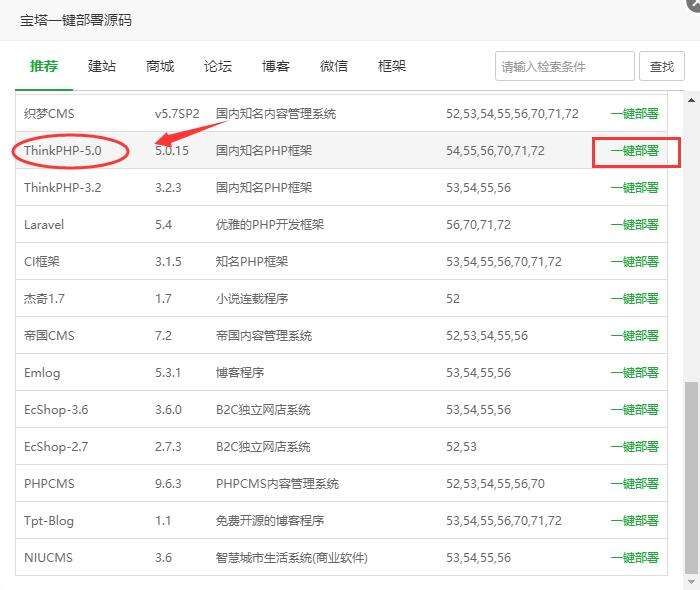
Task: Deploy ThinkPHP-5.0 with 一键部署
Action: click(x=634, y=151)
